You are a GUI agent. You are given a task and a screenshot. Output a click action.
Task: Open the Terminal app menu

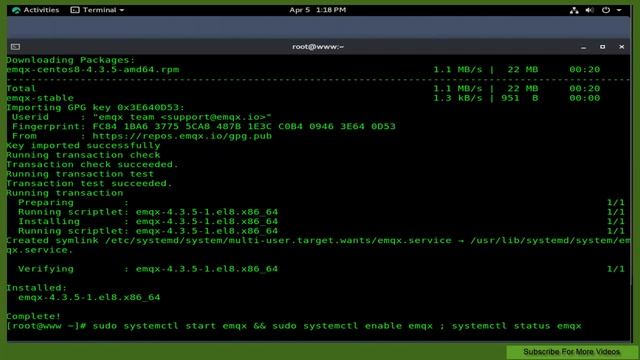click(x=97, y=10)
